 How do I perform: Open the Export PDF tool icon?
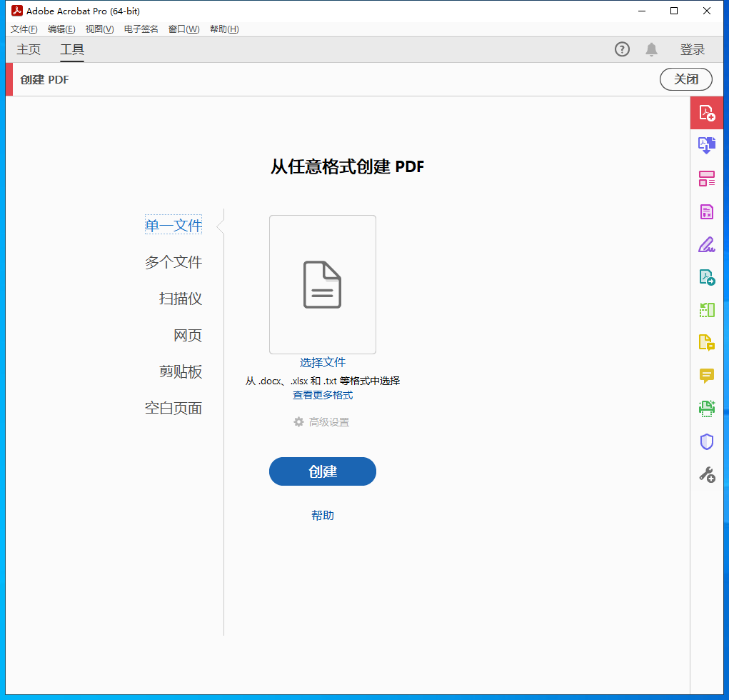[x=707, y=277]
